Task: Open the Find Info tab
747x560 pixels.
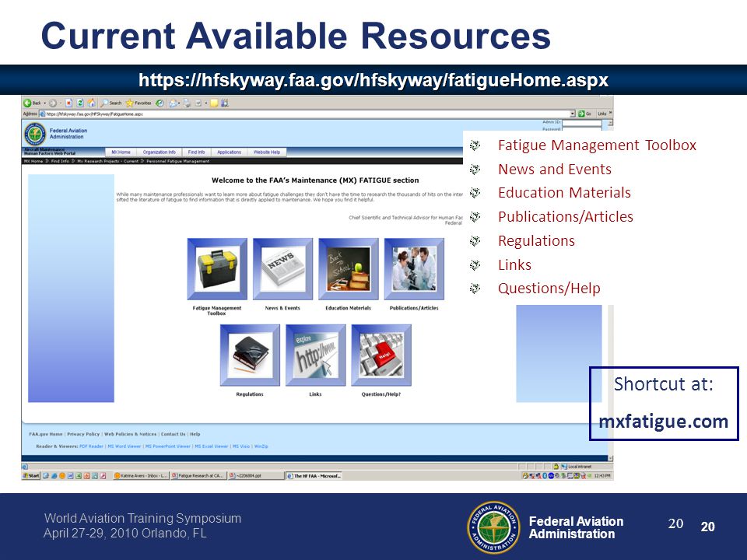Action: (196, 152)
